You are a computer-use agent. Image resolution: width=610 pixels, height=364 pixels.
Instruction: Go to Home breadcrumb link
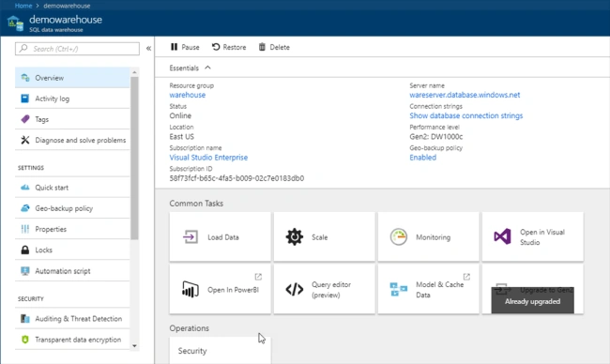(x=23, y=6)
